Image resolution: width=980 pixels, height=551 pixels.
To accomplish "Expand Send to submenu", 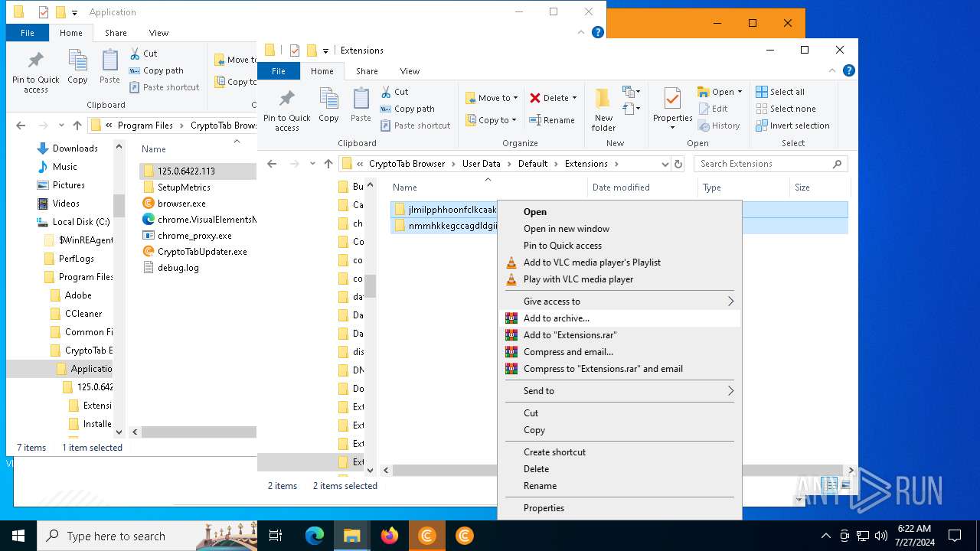I will coord(619,391).
